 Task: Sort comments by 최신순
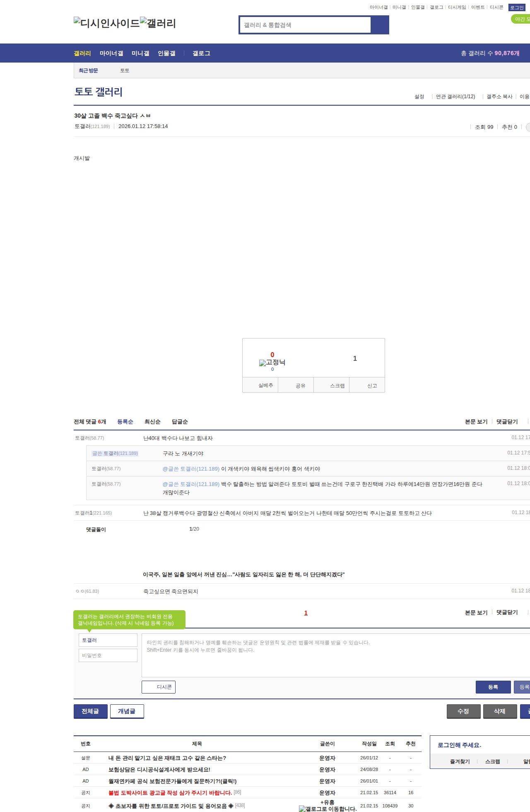click(152, 422)
